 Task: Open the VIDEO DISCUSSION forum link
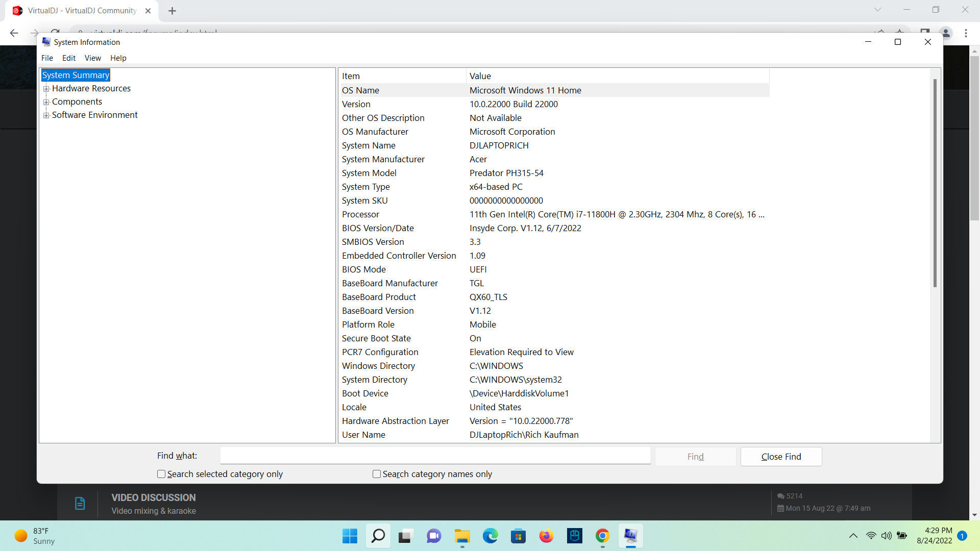[154, 497]
